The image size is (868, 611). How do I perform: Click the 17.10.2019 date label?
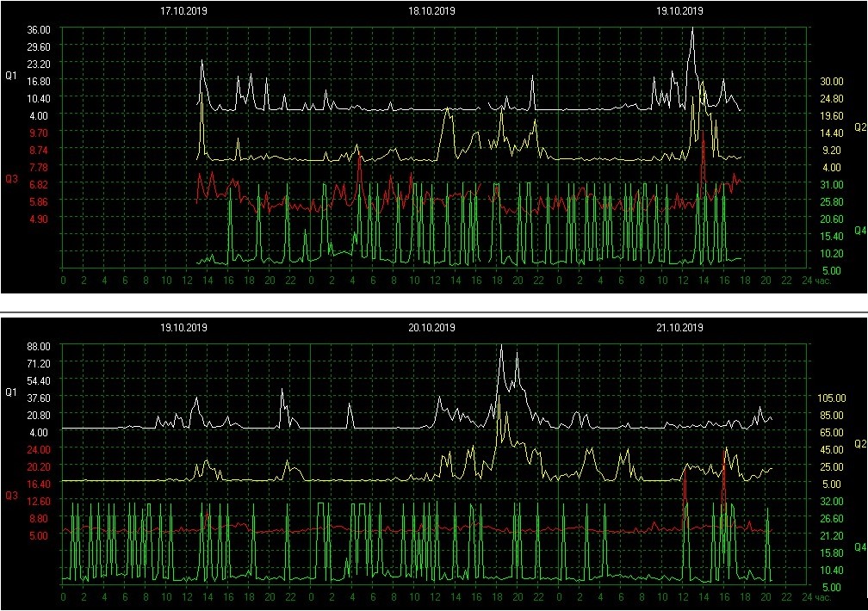pos(183,11)
